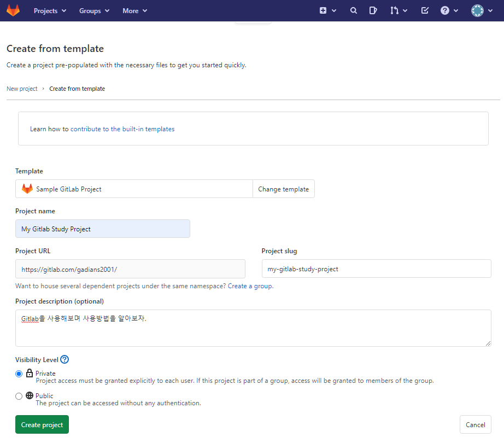
Task: Expand the Projects dropdown menu
Action: 50,10
